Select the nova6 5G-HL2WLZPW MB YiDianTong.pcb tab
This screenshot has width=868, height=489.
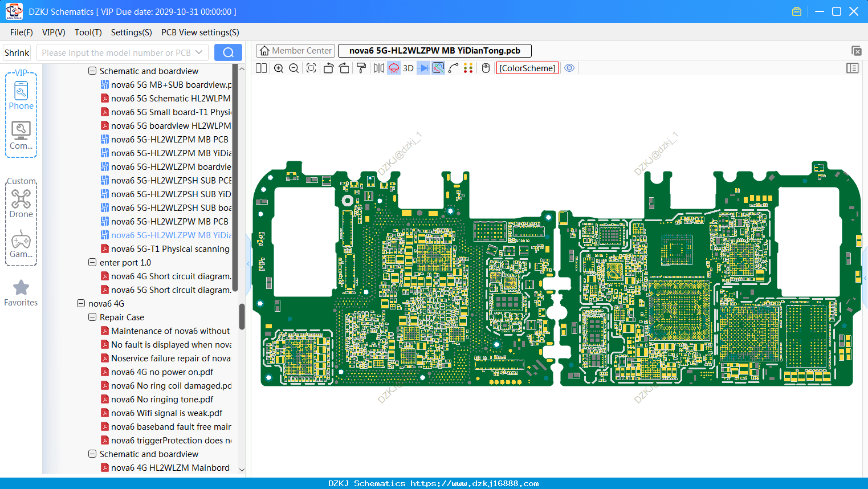click(435, 51)
